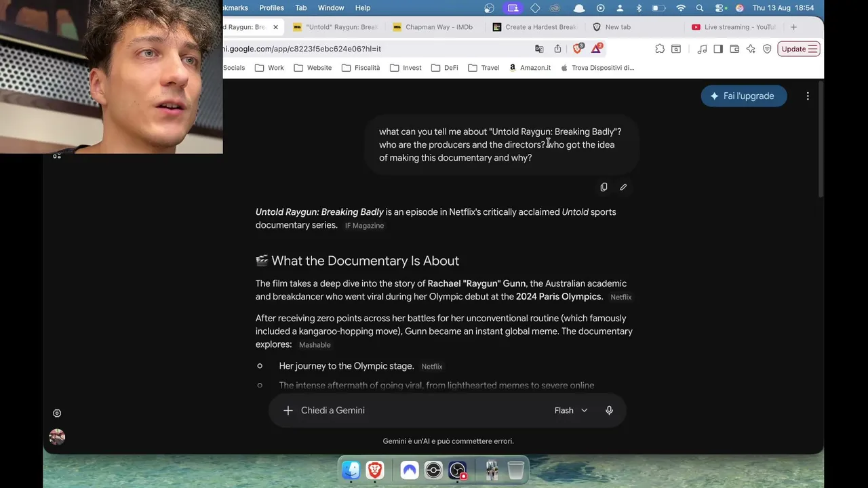The height and width of the screenshot is (488, 868).
Task: Click the microphone voice input icon
Action: (609, 410)
